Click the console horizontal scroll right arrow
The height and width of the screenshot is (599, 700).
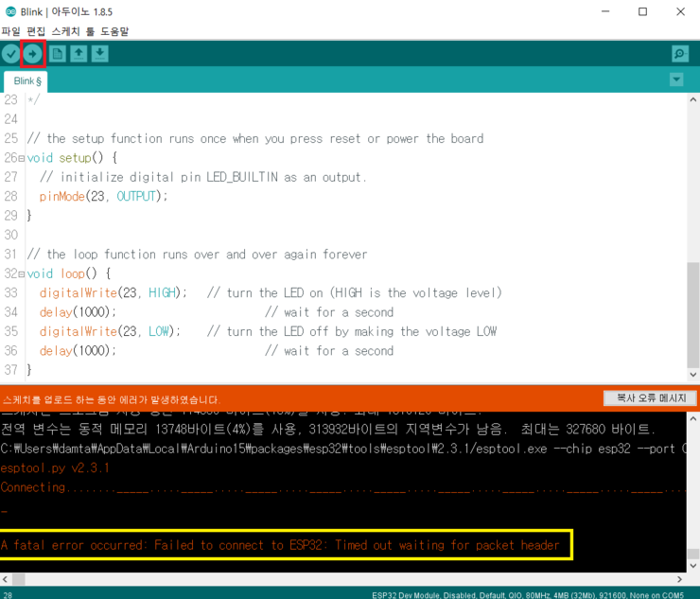click(679, 579)
